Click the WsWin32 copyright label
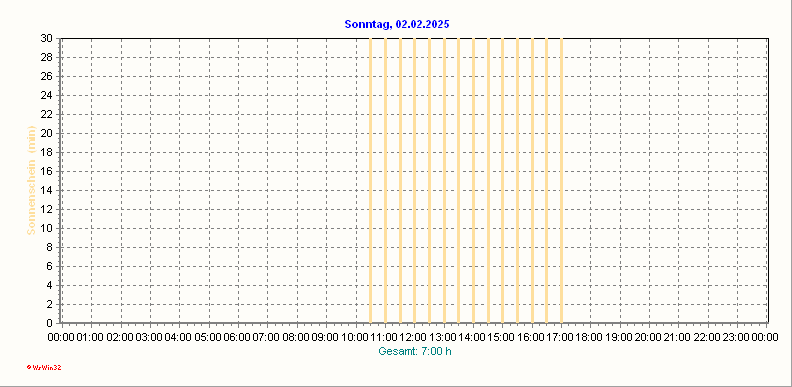This screenshot has width=792, height=387. point(44,368)
